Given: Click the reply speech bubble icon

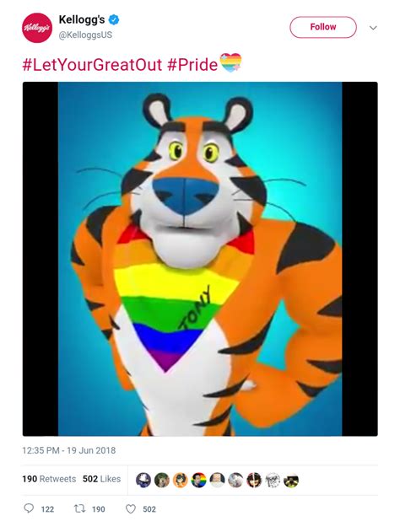Looking at the screenshot, I should pyautogui.click(x=29, y=508).
